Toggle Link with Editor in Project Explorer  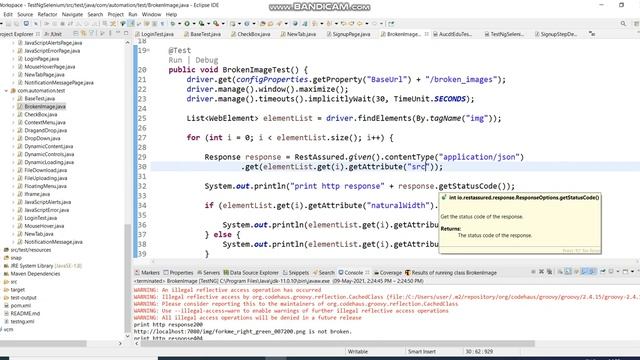tap(84, 33)
